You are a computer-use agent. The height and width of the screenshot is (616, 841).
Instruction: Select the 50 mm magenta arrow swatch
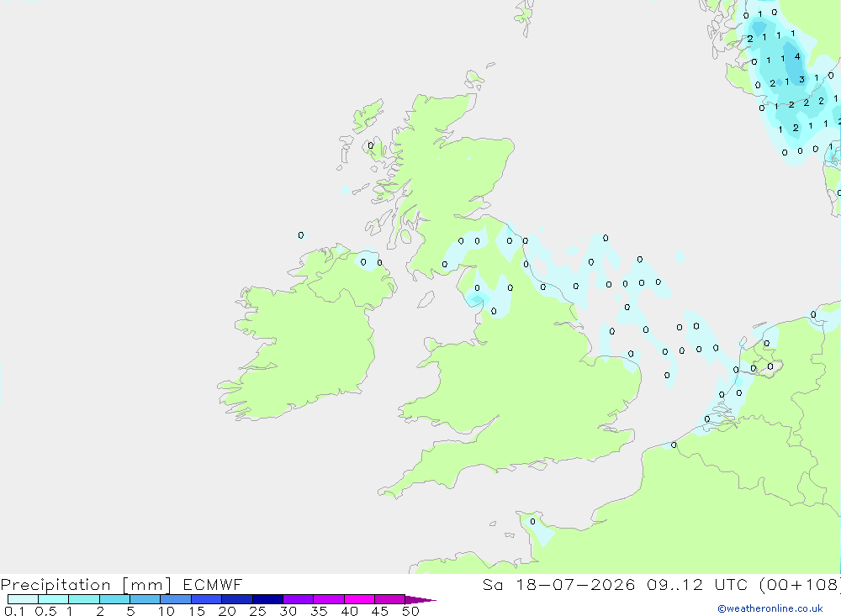pos(420,599)
